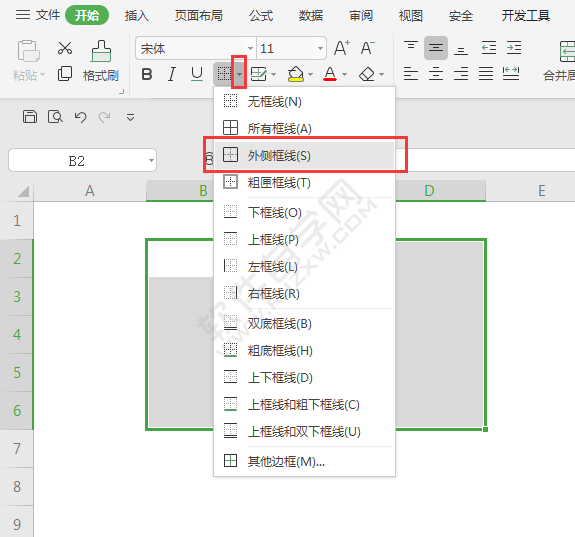This screenshot has height=537, width=575.
Task: Expand the borders dropdown arrow
Action: [239, 74]
